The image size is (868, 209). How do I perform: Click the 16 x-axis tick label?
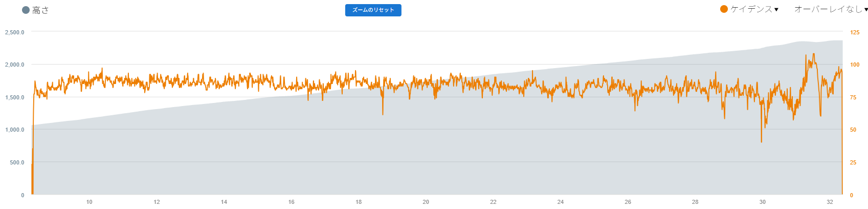pyautogui.click(x=291, y=202)
